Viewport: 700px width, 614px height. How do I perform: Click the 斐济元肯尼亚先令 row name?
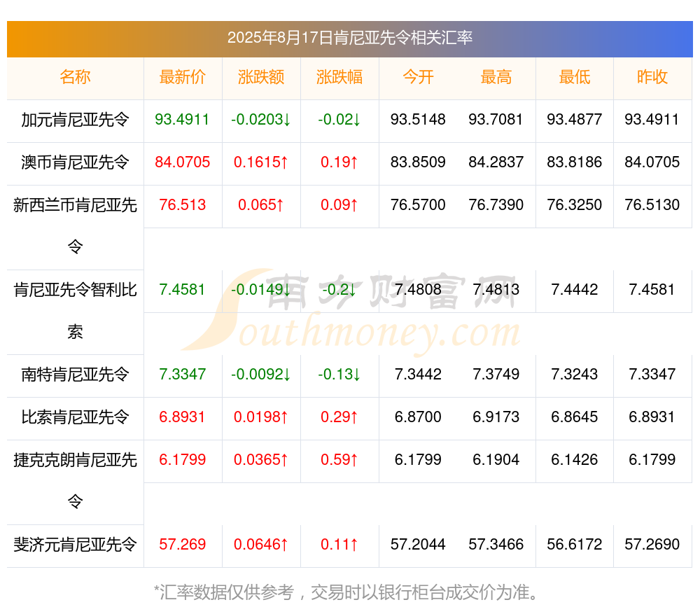75,545
